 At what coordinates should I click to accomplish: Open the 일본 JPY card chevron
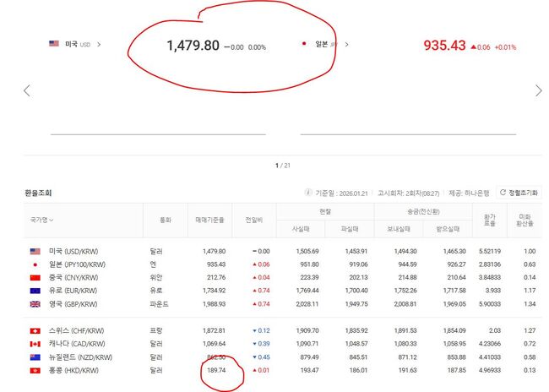point(347,44)
